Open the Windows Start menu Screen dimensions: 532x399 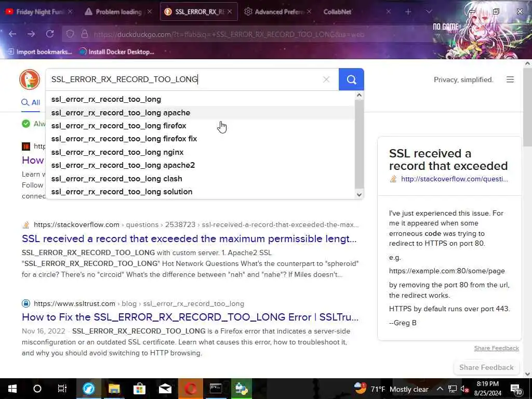(x=12, y=389)
